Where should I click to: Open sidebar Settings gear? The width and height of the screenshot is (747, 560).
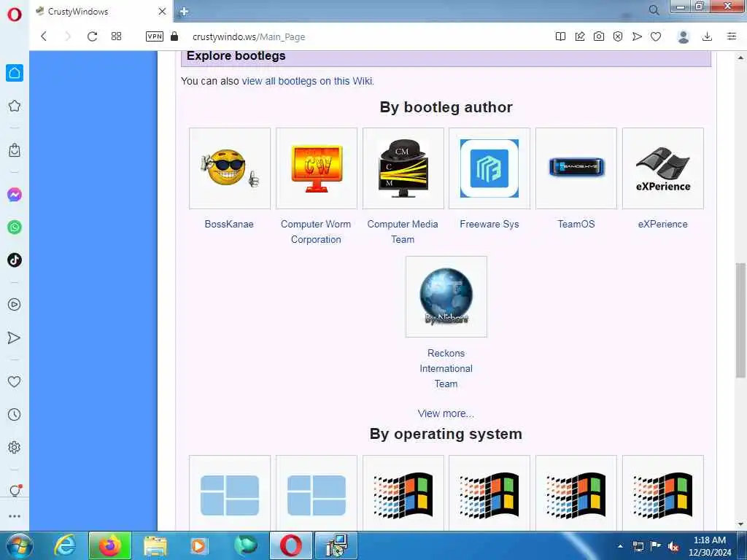tap(15, 447)
